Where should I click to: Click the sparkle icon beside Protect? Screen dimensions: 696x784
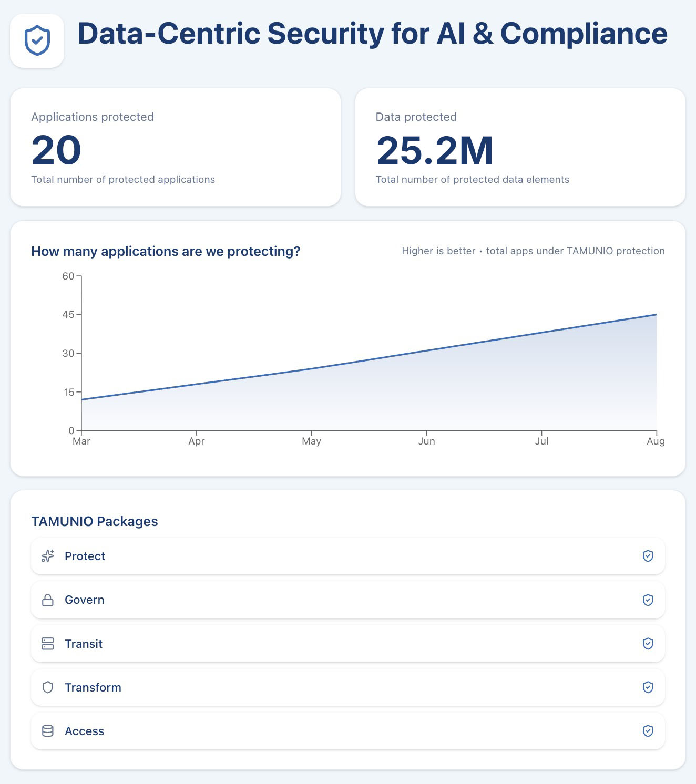coord(48,556)
